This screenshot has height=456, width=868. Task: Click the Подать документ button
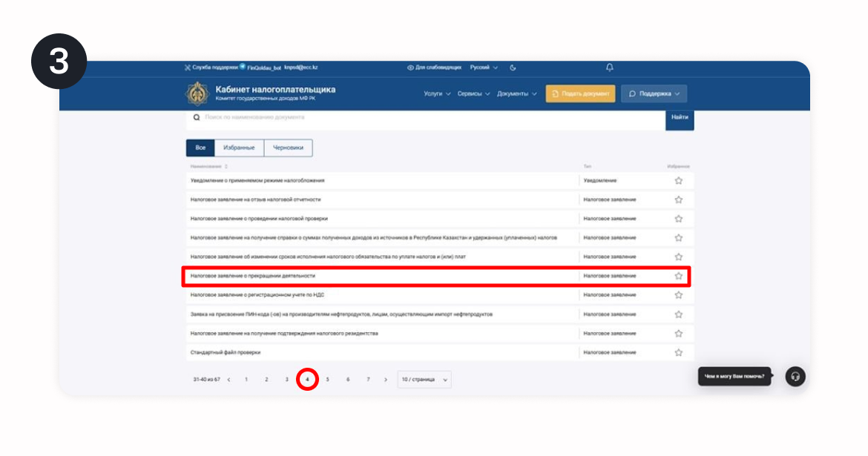coord(580,94)
